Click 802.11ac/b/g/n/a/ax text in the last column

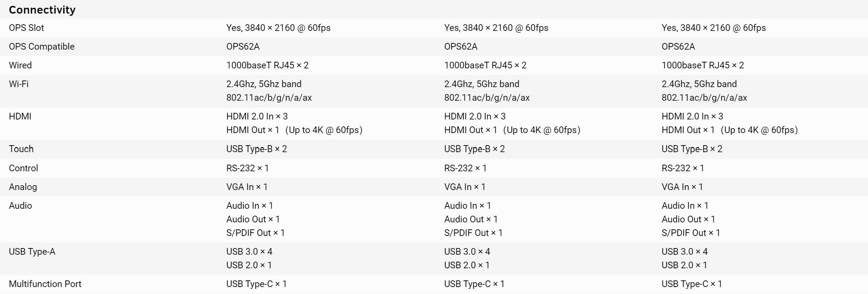(x=704, y=98)
